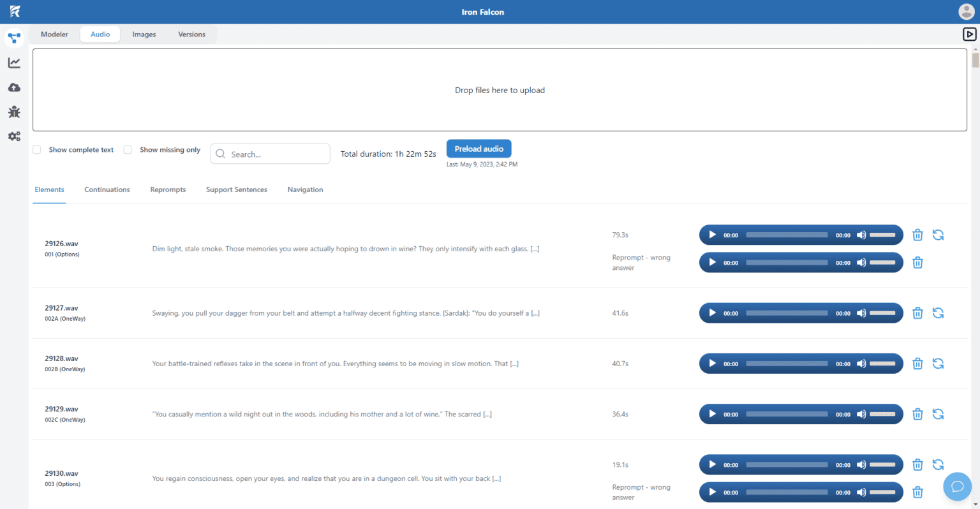The height and width of the screenshot is (509, 980).
Task: Mute the 29126.wav audio player
Action: pyautogui.click(x=861, y=235)
